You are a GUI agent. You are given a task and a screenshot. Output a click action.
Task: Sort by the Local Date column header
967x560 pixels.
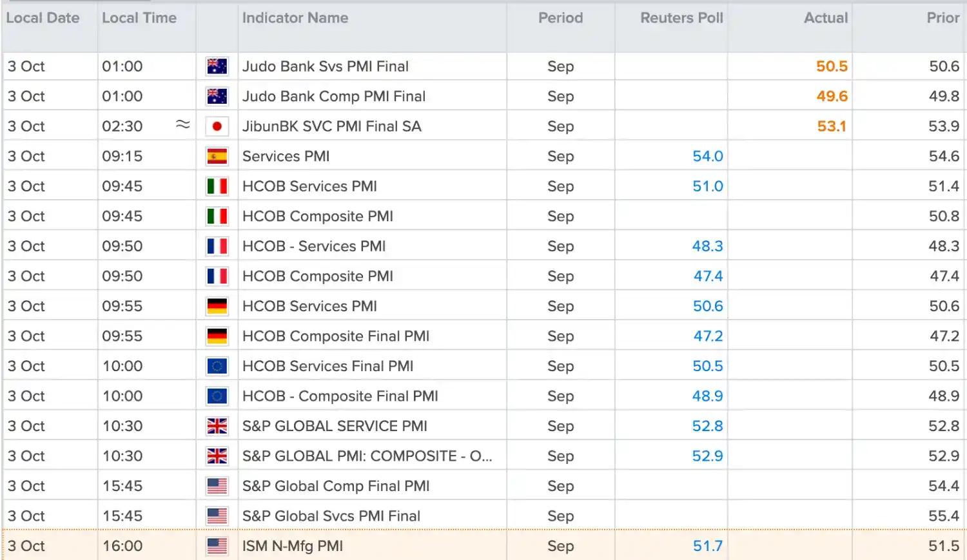(x=43, y=18)
